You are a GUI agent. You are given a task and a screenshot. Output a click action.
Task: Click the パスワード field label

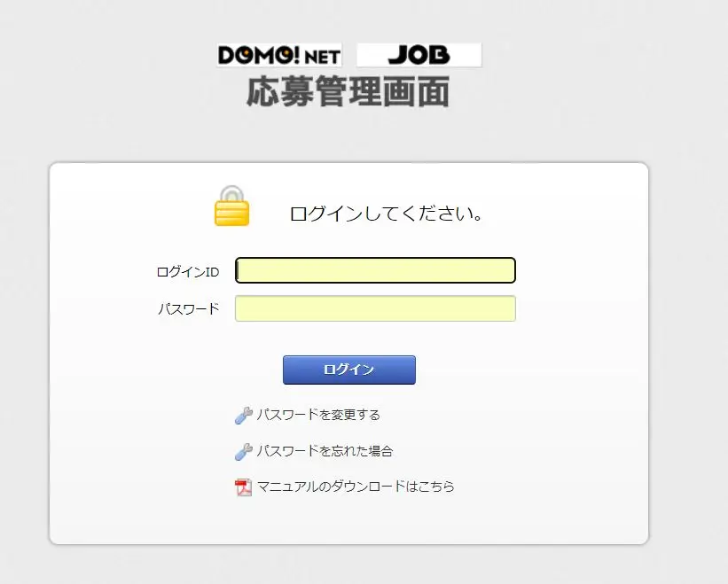189,309
